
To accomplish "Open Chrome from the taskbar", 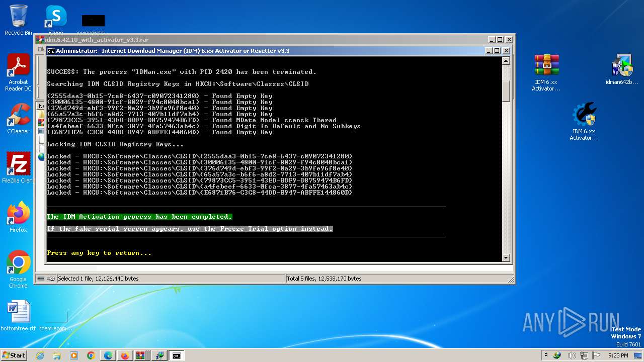I will (91, 355).
